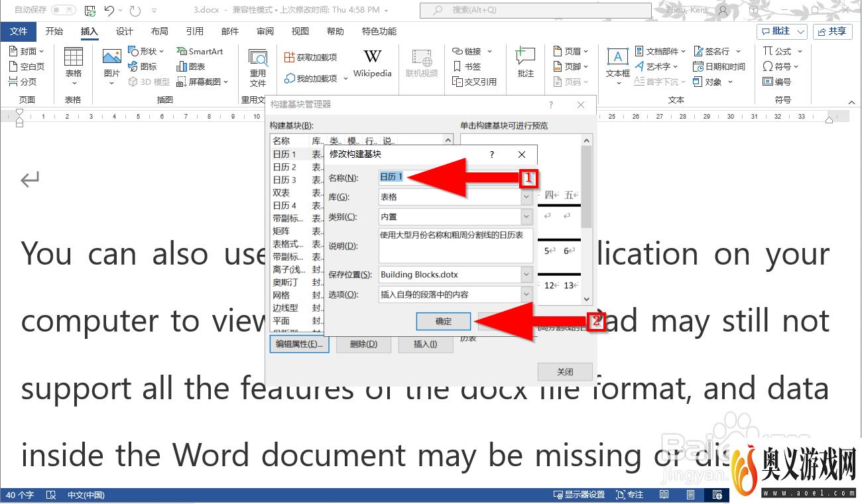Switch to the 引用 tab

click(x=194, y=31)
